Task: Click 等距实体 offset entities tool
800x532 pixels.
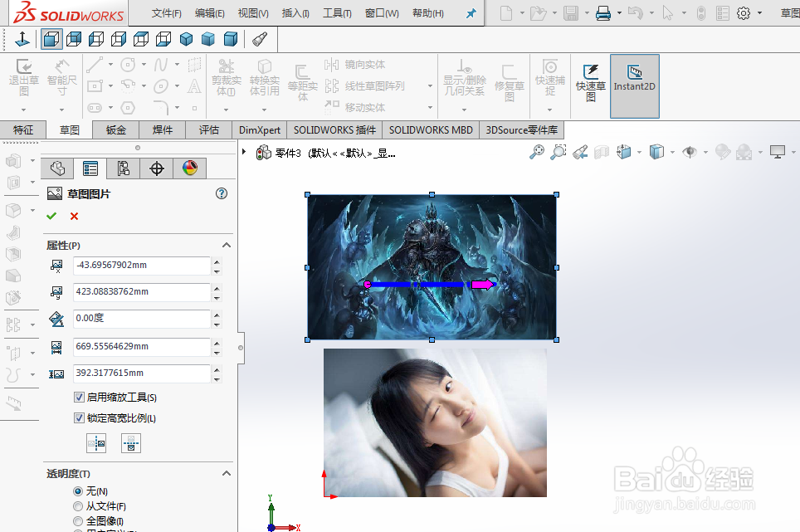Action: [x=303, y=83]
